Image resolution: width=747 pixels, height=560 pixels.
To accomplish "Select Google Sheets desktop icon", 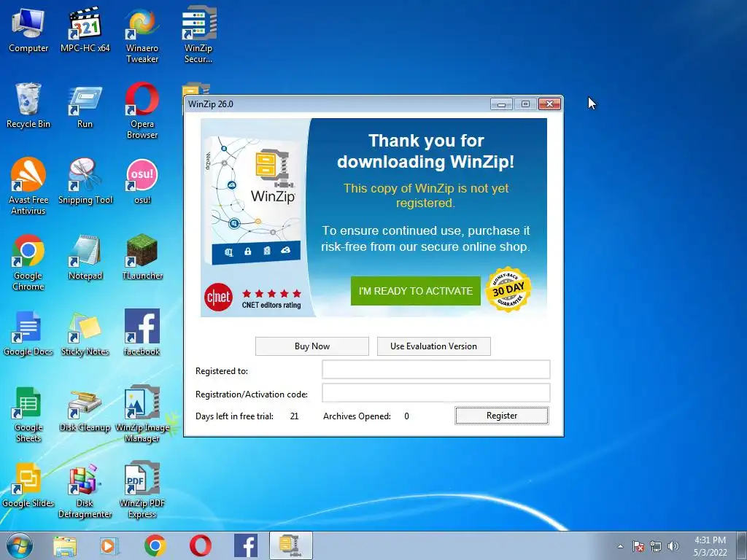I will point(28,414).
